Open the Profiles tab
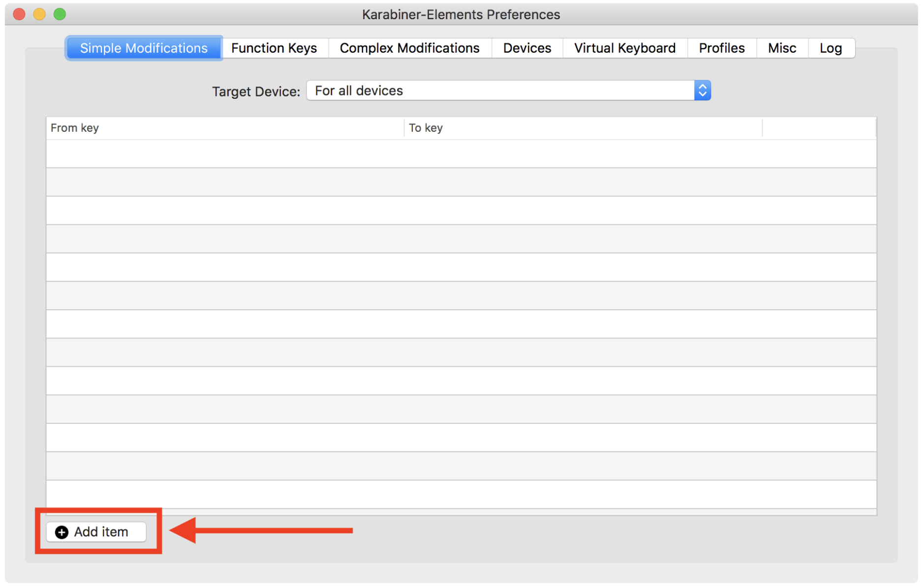Viewport: 923px width, 588px height. click(722, 48)
